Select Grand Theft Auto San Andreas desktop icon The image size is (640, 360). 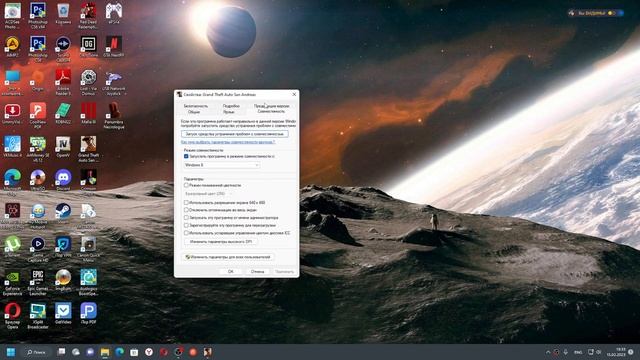pyautogui.click(x=89, y=149)
